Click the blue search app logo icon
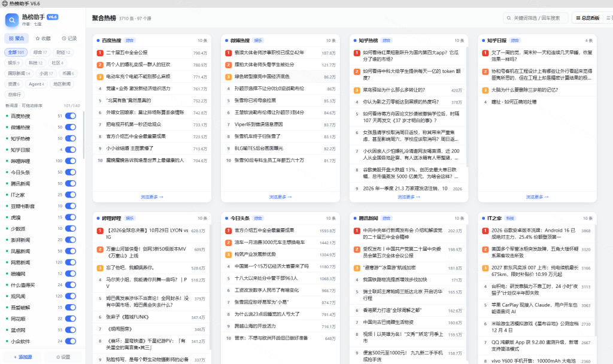 point(12,20)
